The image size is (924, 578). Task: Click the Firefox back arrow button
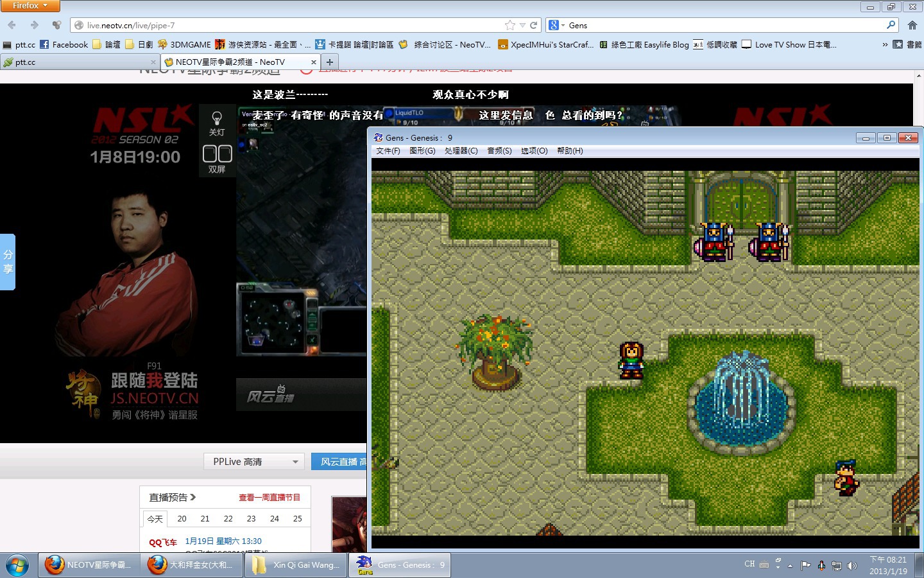pyautogui.click(x=12, y=25)
